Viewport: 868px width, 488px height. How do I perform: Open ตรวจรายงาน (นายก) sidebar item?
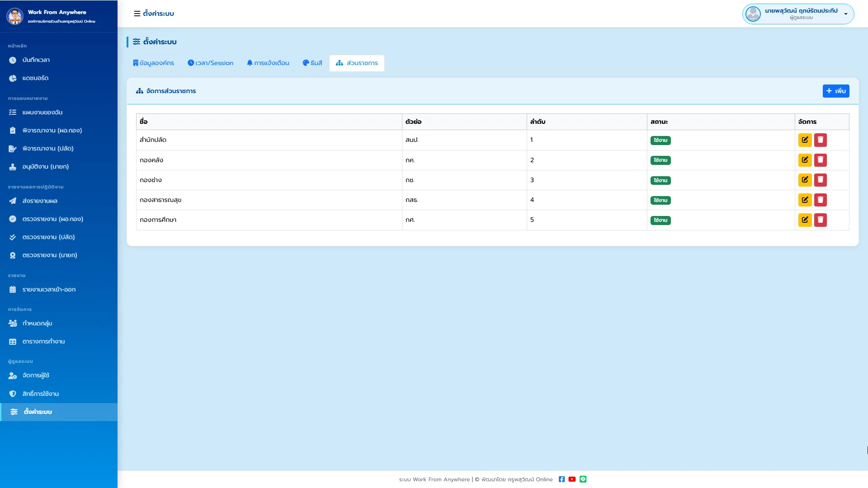[x=59, y=255]
